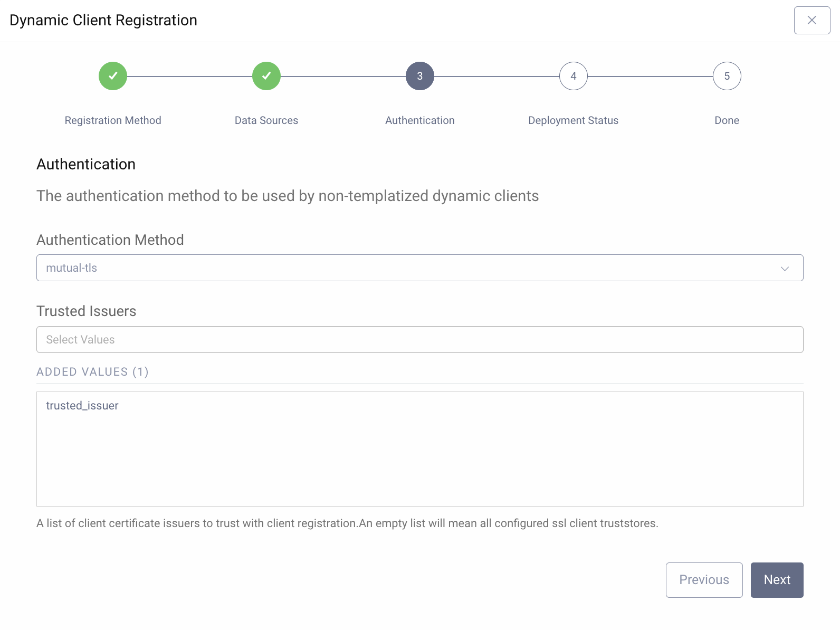Click the ADDED VALUES (1) heading
The image size is (840, 630).
coord(92,372)
